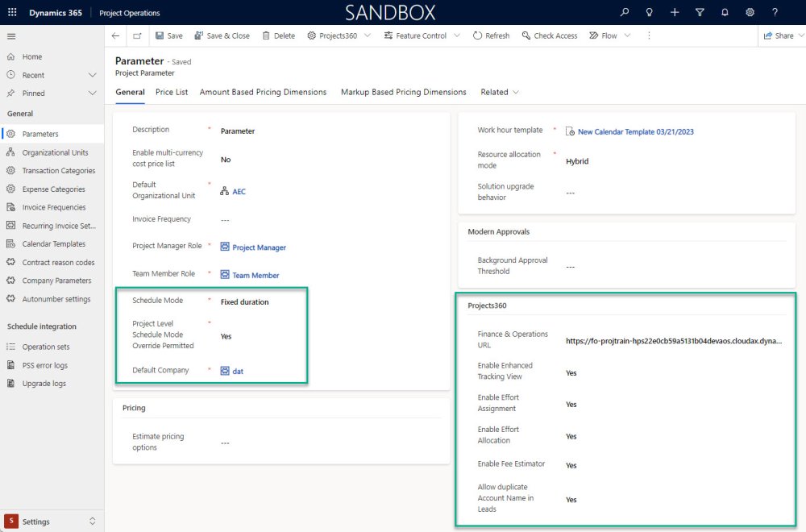Open Invoice Frequencies in sidebar

click(52, 207)
